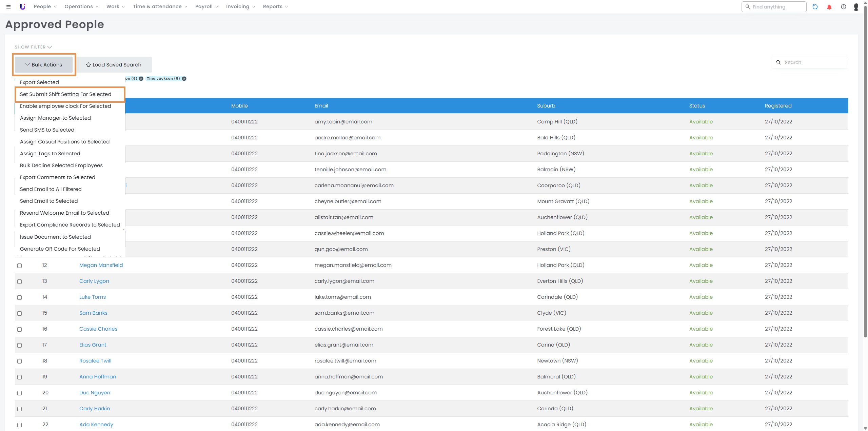
Task: Choose Export Selected
Action: click(x=39, y=82)
